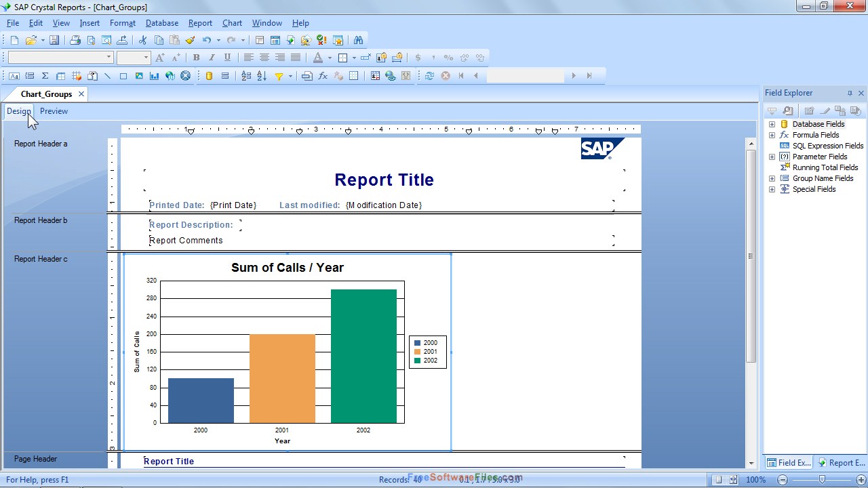Open the Database Expert cylinder icon
868x488 pixels.
pyautogui.click(x=208, y=75)
